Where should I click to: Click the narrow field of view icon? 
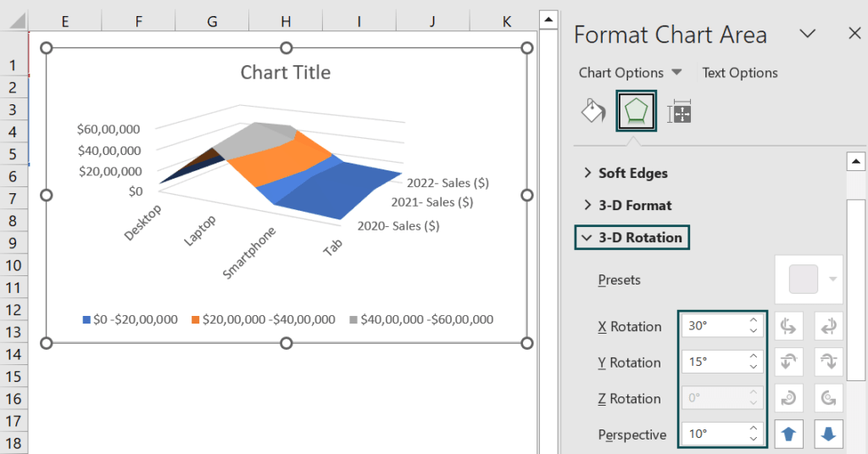(788, 434)
